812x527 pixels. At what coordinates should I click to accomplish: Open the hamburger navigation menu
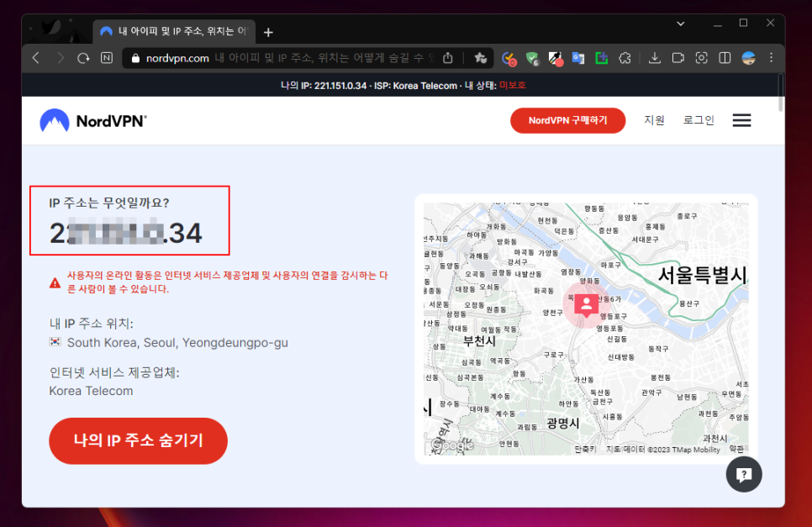point(741,121)
